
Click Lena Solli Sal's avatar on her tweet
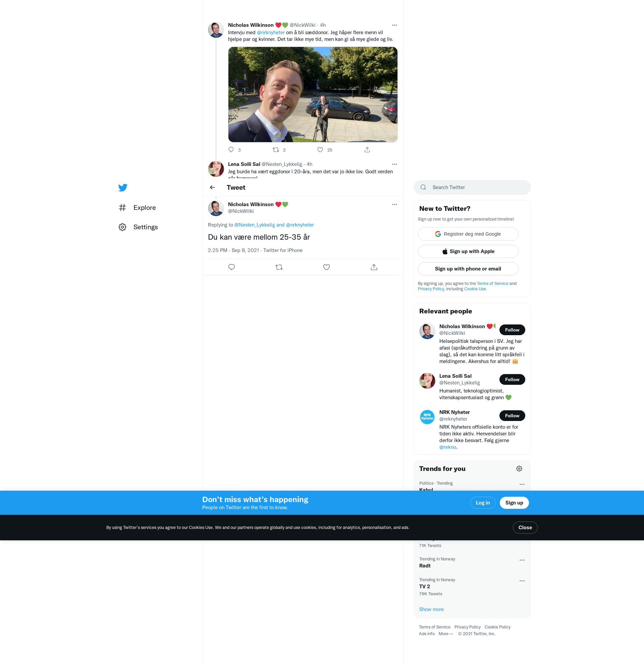pos(216,169)
